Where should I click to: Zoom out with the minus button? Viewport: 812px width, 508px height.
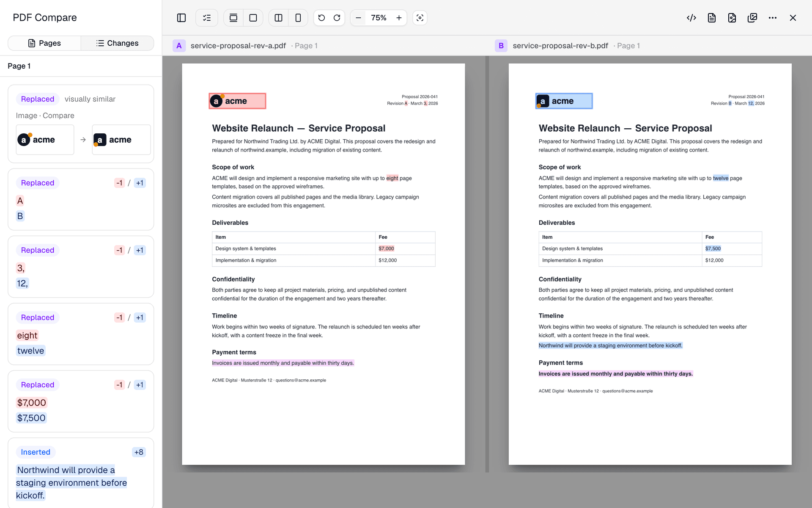click(358, 18)
